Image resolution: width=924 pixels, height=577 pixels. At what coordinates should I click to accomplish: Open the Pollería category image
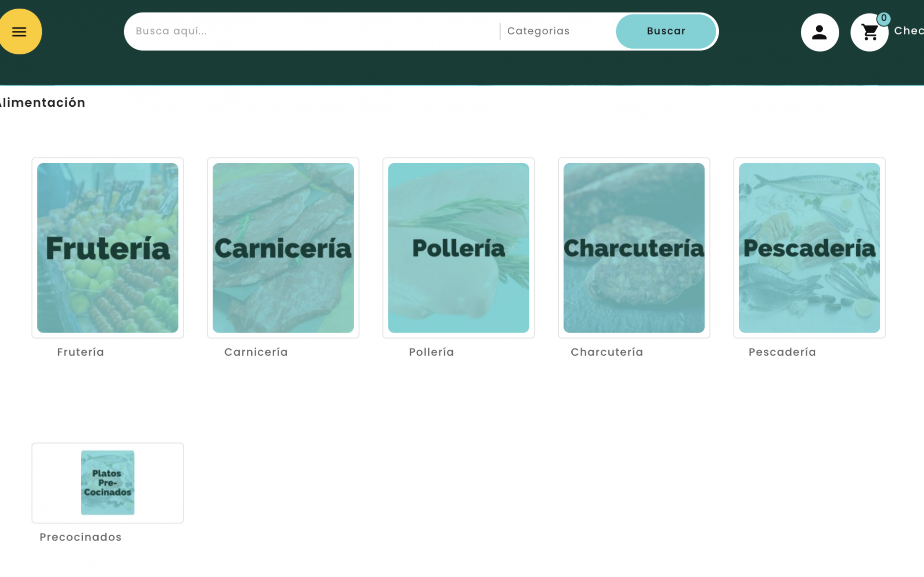click(x=458, y=248)
